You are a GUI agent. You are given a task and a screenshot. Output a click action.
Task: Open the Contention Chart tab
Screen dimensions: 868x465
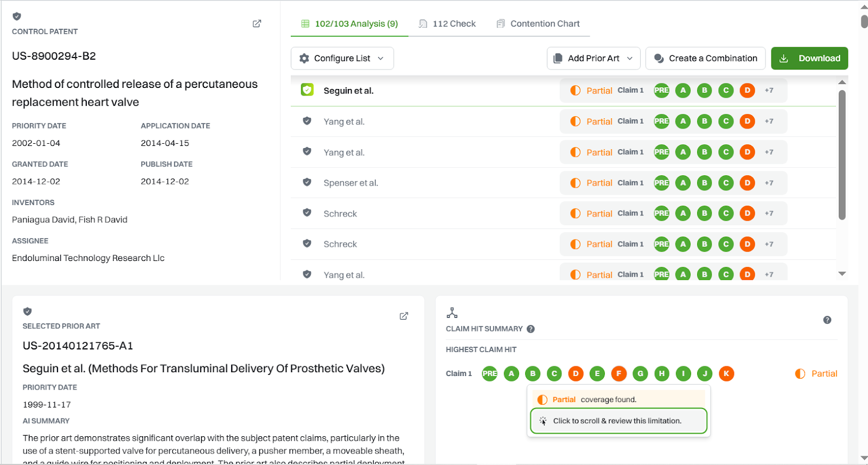(538, 24)
